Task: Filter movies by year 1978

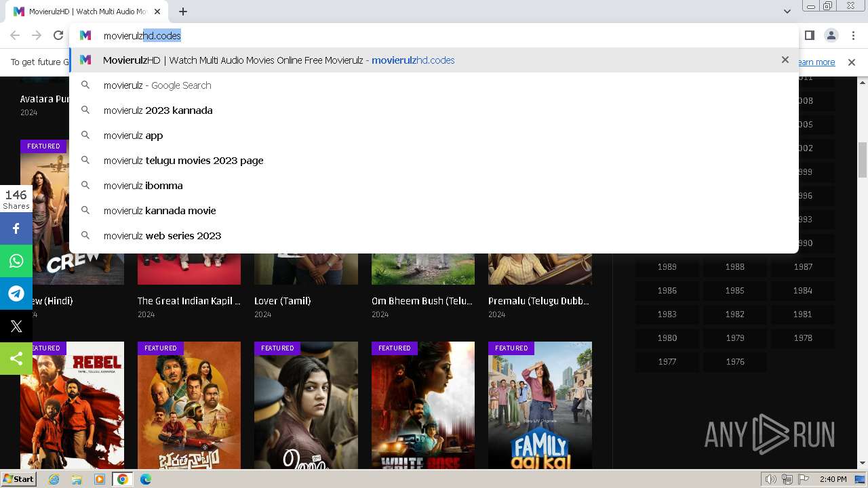Action: pyautogui.click(x=803, y=338)
